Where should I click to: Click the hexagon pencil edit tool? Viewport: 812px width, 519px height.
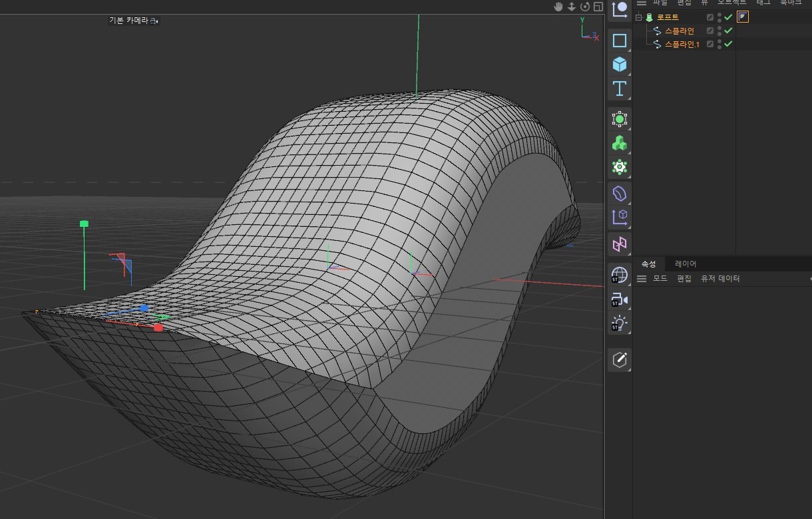point(620,360)
